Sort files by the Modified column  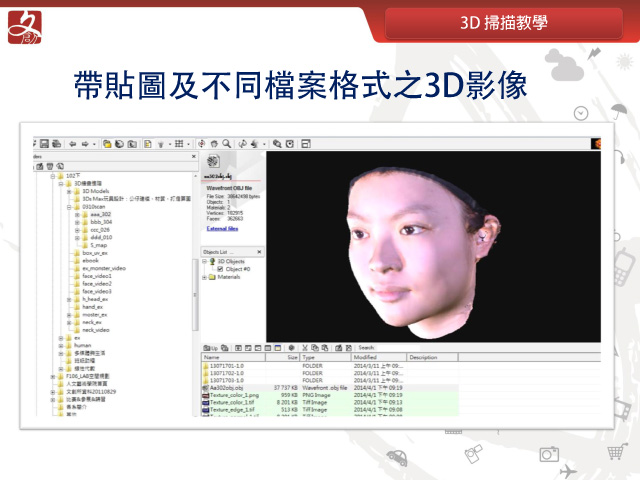click(x=379, y=357)
